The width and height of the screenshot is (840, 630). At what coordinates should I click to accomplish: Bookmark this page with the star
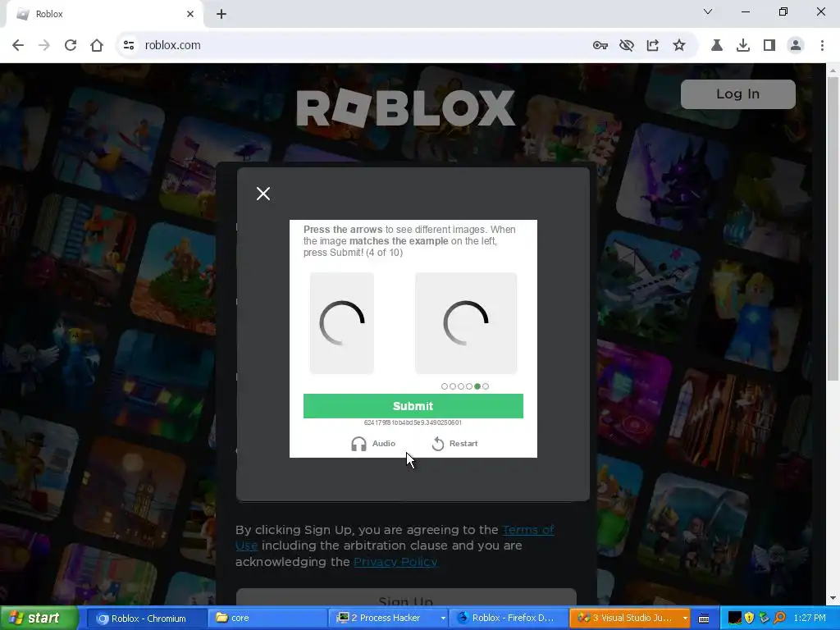pyautogui.click(x=678, y=46)
